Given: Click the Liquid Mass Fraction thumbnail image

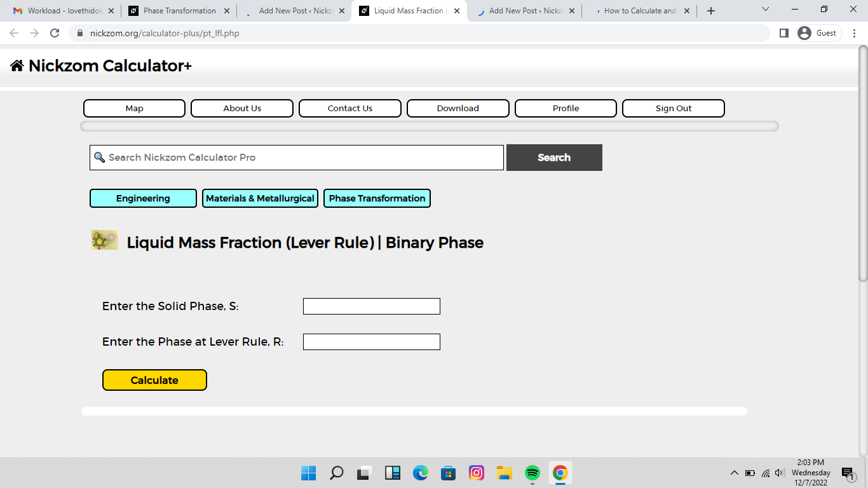Looking at the screenshot, I should (x=105, y=240).
